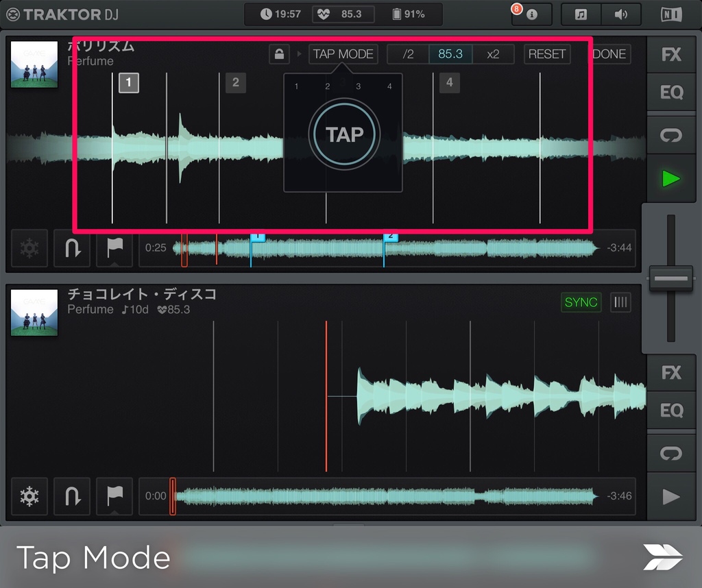Open notifications info icon
The image size is (702, 588).
[x=532, y=15]
